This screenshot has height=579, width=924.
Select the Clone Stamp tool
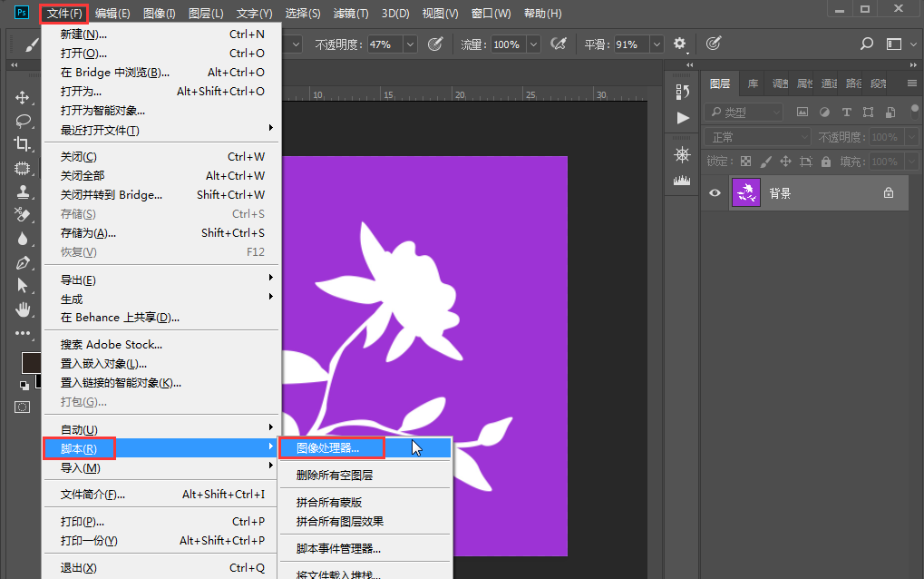pos(23,191)
